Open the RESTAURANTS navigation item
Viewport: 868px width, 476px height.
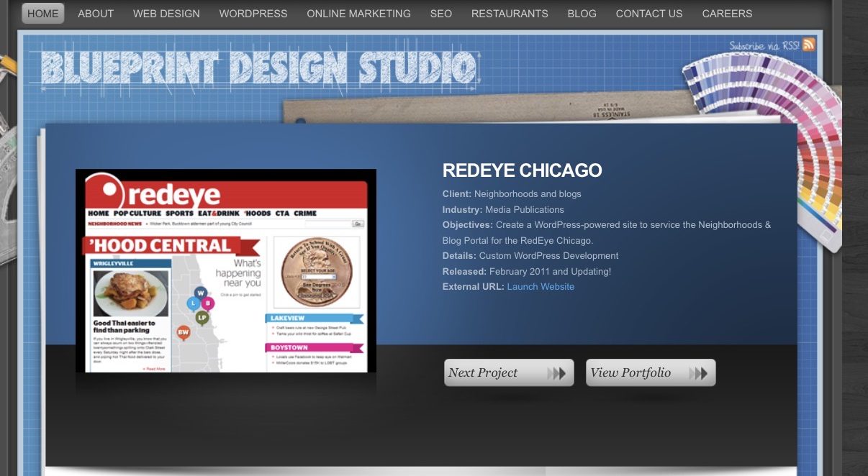510,14
